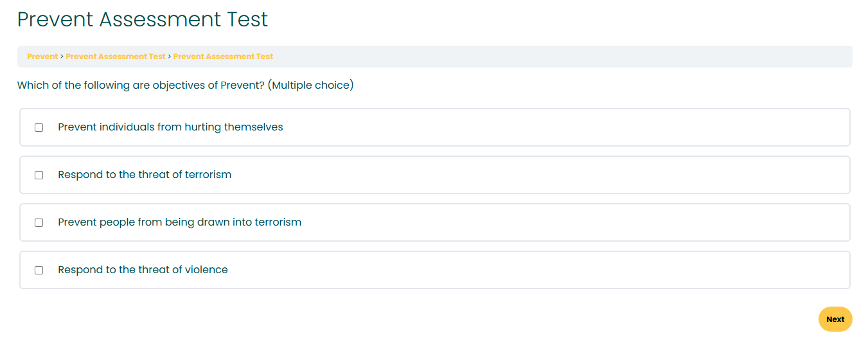Open the middle 'Prevent Assessment Test' breadcrumb link

[x=116, y=57]
